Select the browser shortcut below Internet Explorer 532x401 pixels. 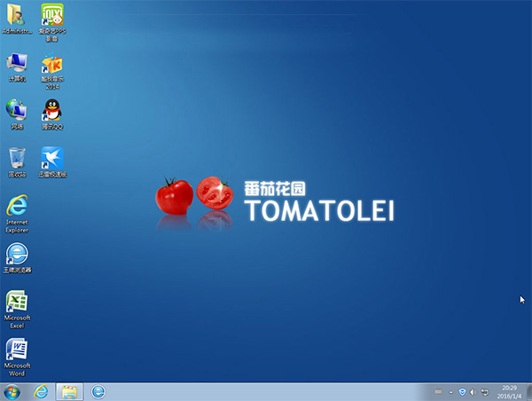click(17, 254)
